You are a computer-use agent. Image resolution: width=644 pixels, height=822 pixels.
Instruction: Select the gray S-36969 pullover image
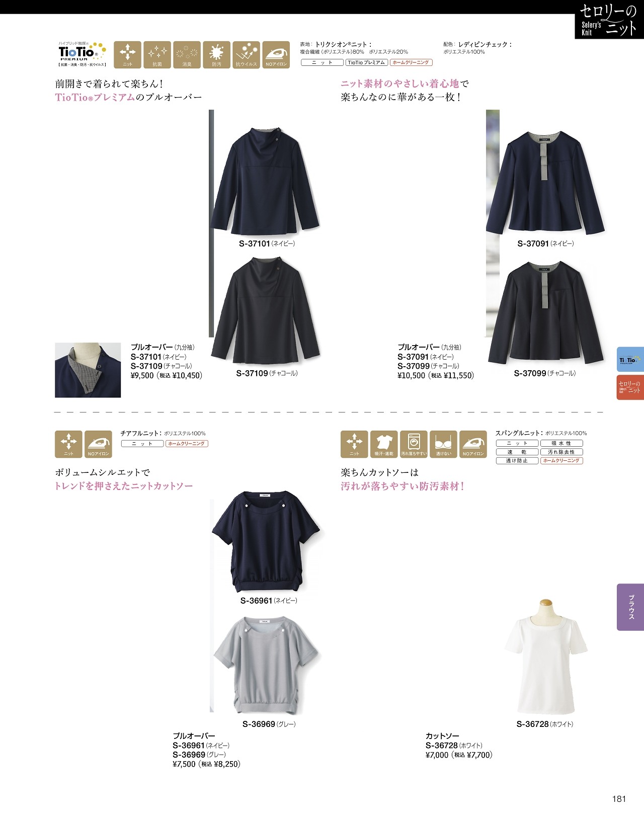tap(266, 665)
